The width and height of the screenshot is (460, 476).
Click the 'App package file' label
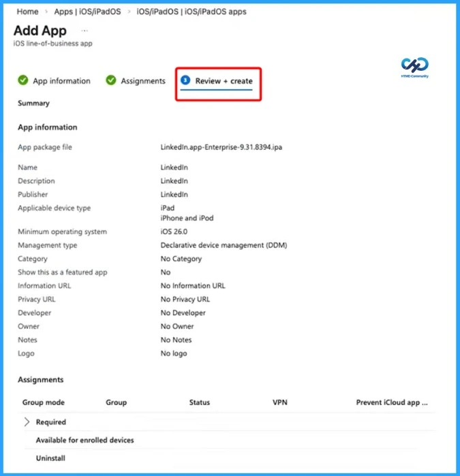pyautogui.click(x=45, y=147)
